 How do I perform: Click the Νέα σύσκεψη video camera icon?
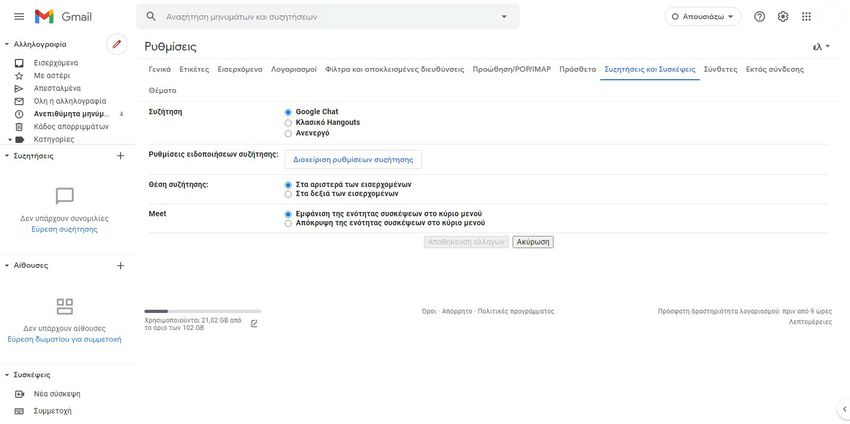[20, 394]
